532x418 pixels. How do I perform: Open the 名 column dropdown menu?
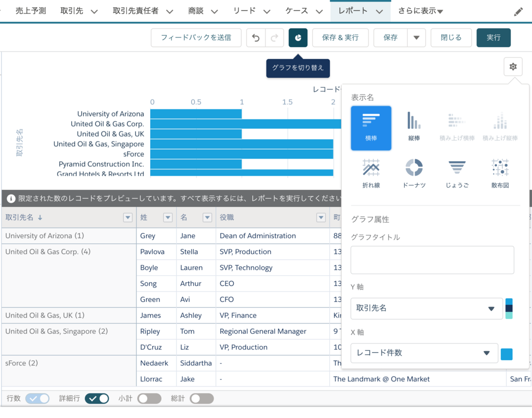click(207, 218)
